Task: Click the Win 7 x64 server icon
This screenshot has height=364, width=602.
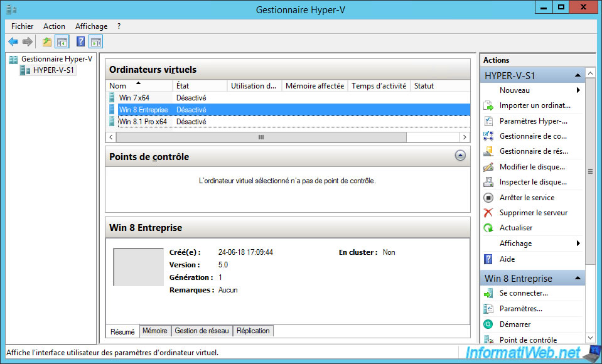Action: [112, 97]
